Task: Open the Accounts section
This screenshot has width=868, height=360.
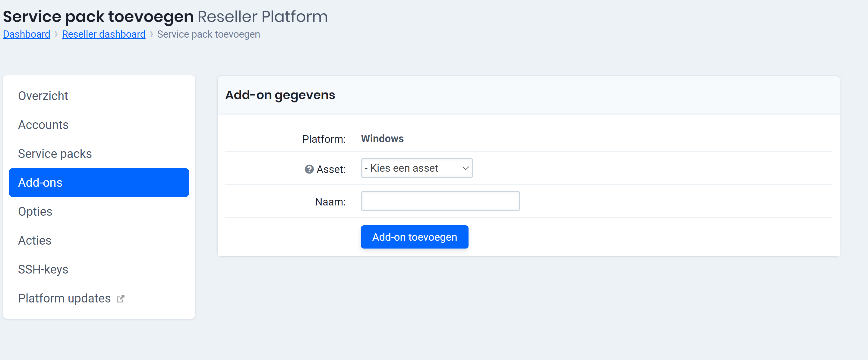Action: 43,125
